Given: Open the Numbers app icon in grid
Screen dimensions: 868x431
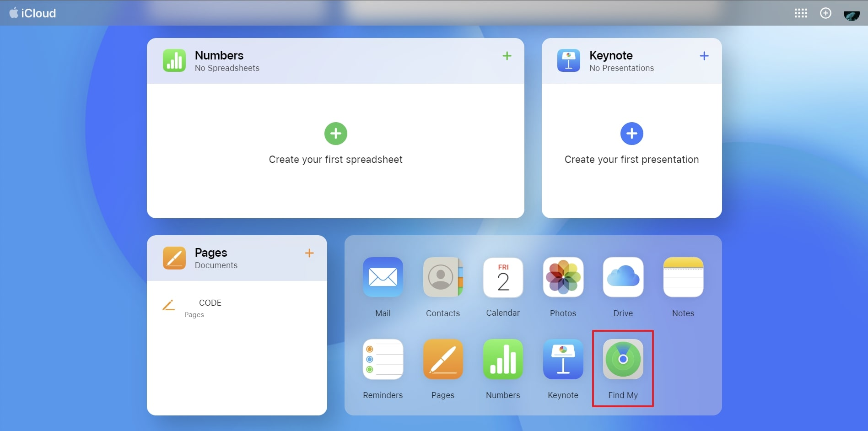Looking at the screenshot, I should click(503, 359).
